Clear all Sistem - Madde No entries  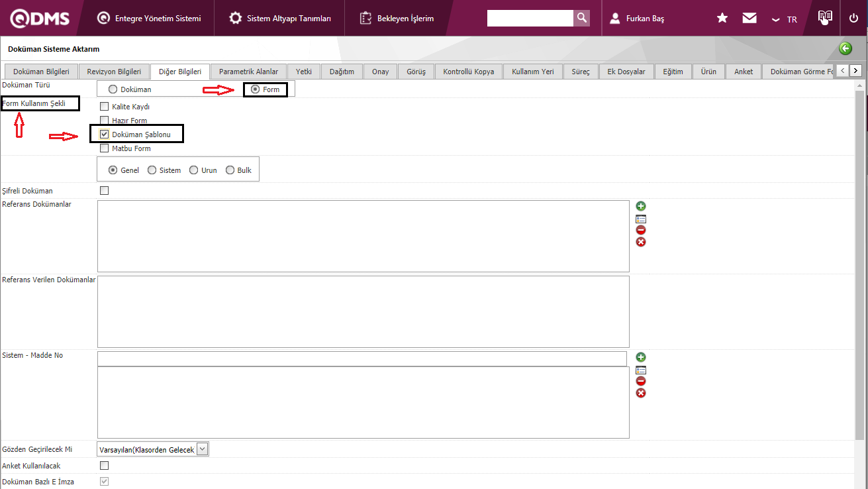(641, 393)
